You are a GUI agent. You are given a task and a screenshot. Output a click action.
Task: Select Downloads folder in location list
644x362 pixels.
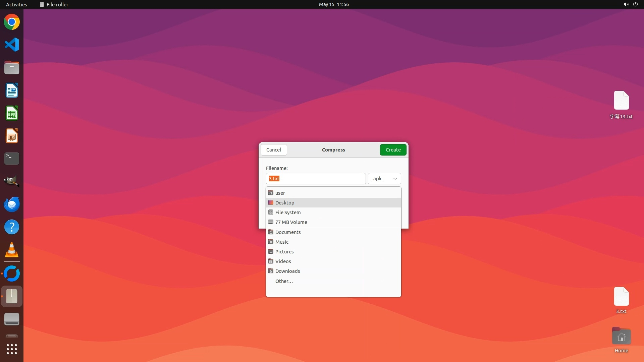tap(287, 271)
